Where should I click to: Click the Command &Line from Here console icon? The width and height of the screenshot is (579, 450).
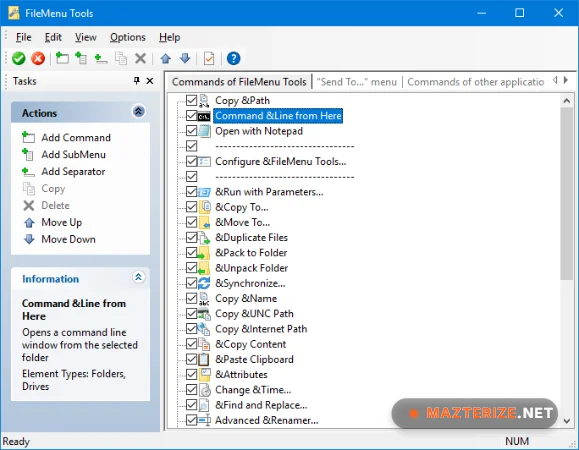click(204, 116)
